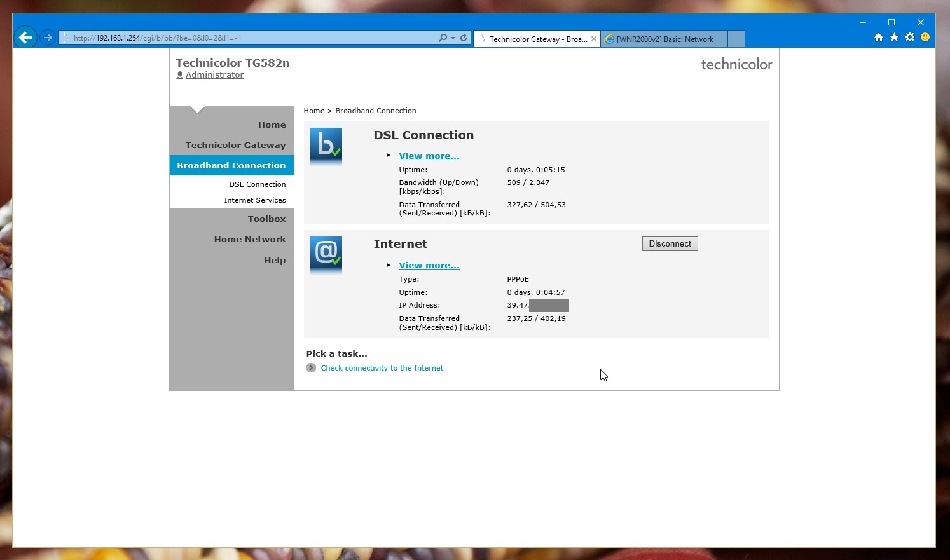Click the DSL Connection heading

point(423,135)
